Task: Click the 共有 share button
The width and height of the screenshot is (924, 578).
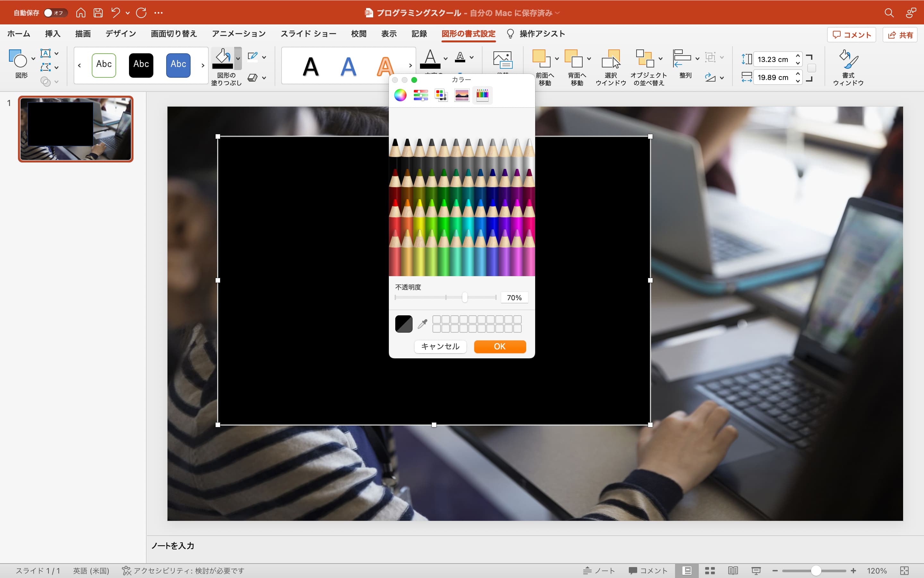Action: click(900, 35)
